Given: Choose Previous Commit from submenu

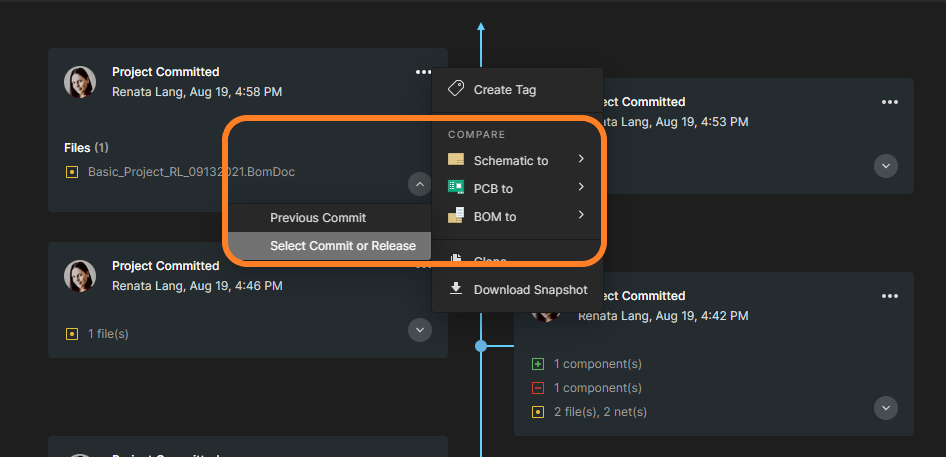Looking at the screenshot, I should coord(318,218).
